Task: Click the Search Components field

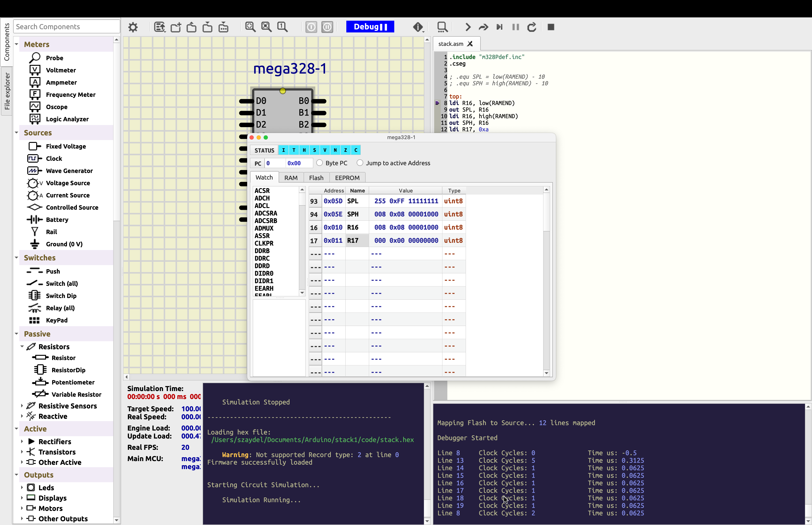Action: coord(67,27)
